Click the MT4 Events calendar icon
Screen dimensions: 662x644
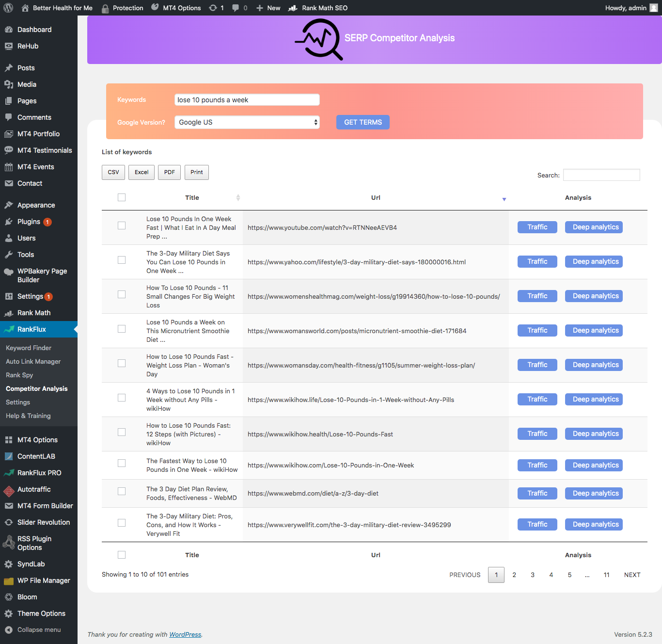(x=9, y=167)
